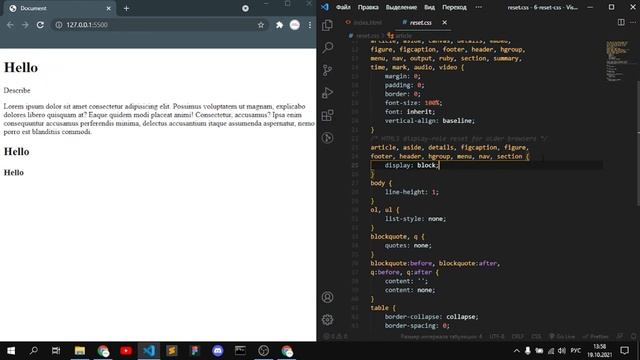
Task: Open the Windows Start menu
Action: (11, 351)
